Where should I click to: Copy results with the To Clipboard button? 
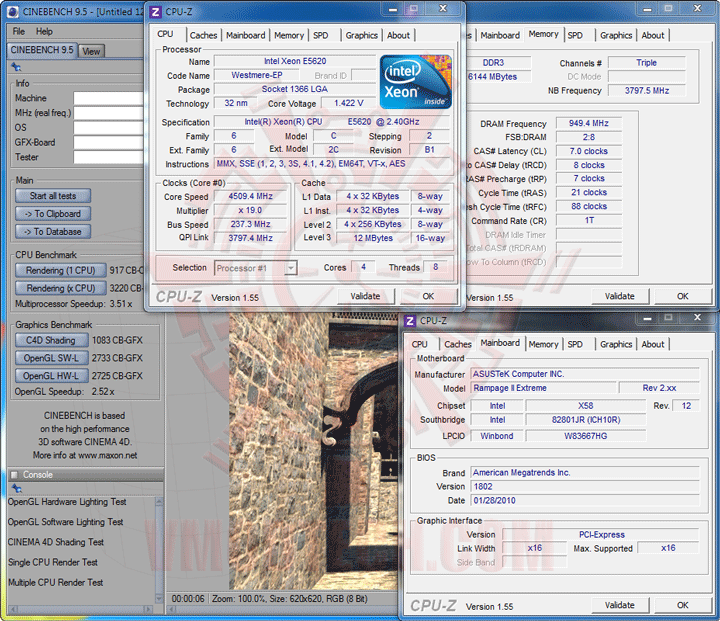tap(53, 213)
